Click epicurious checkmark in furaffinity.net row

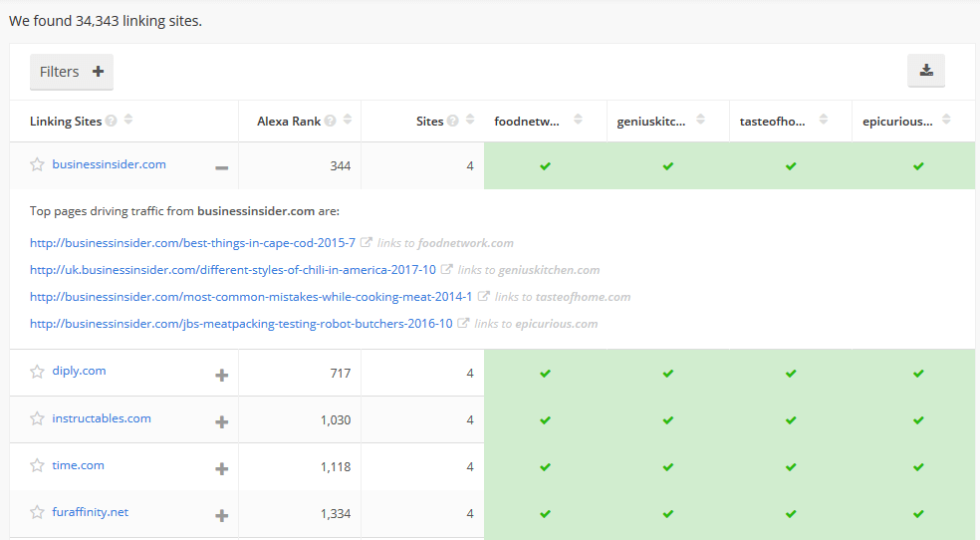coord(918,514)
